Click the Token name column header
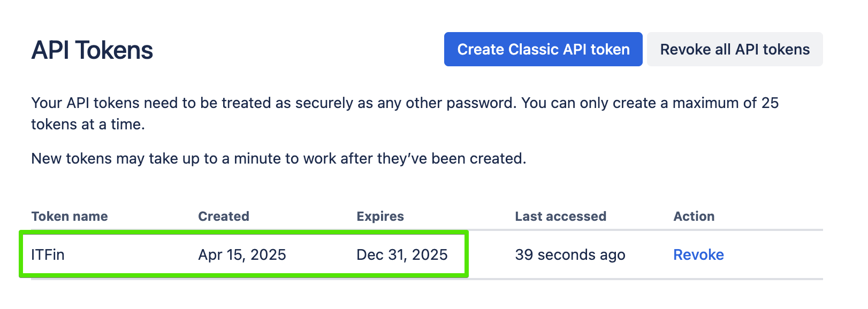Viewport: 868px width, 309px height. click(x=70, y=217)
